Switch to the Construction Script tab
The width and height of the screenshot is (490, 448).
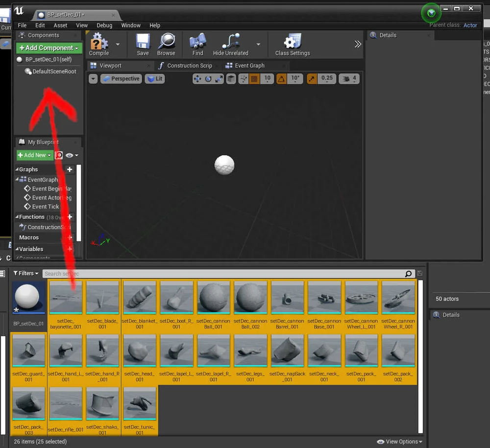190,65
